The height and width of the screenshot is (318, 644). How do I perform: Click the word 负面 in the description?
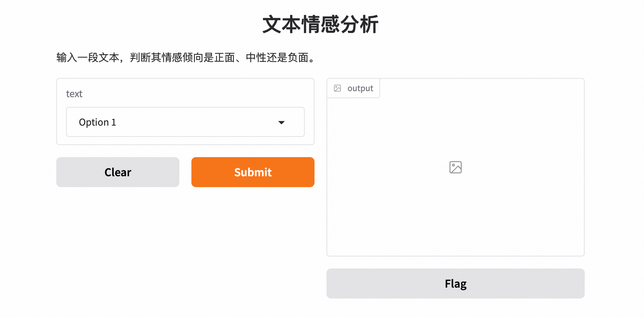coord(298,57)
